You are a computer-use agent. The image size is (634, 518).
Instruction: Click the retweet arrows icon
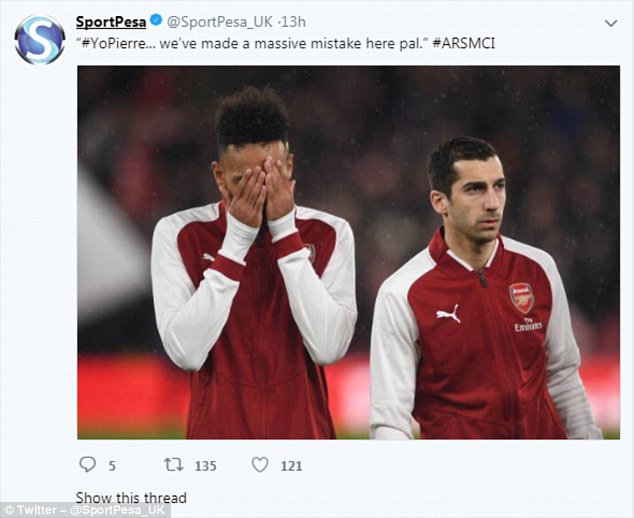173,465
